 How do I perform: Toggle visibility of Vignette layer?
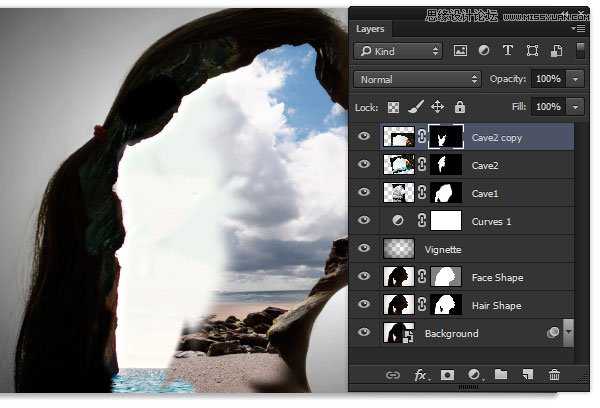(x=364, y=248)
